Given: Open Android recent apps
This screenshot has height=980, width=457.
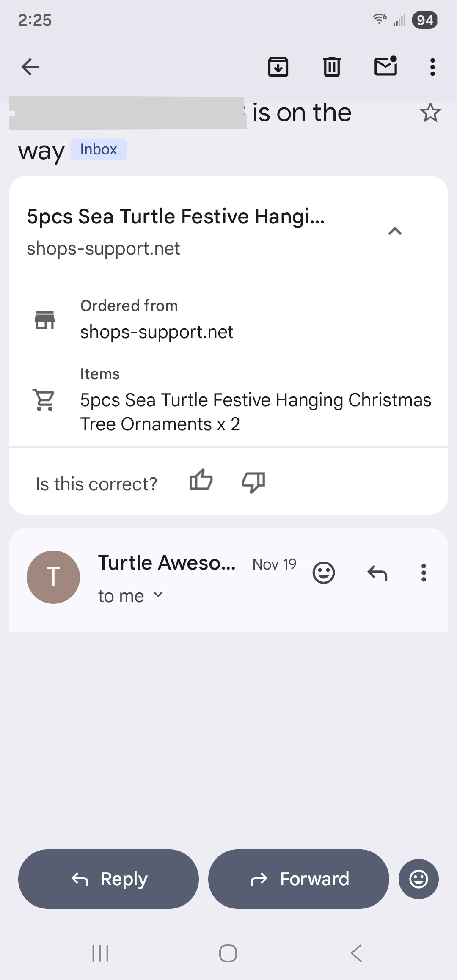Looking at the screenshot, I should coord(100,953).
